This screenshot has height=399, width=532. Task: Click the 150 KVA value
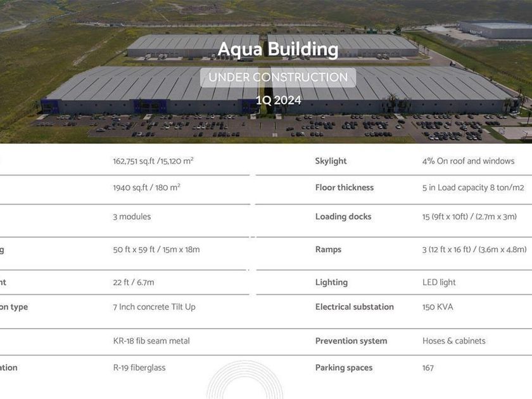[438, 307]
